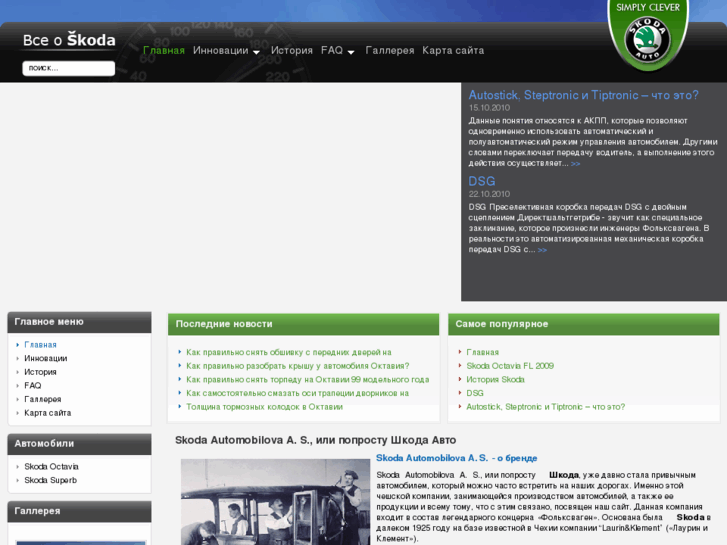Open news 'Как правильно снять обшивку с передних дверей на'

coord(289,352)
